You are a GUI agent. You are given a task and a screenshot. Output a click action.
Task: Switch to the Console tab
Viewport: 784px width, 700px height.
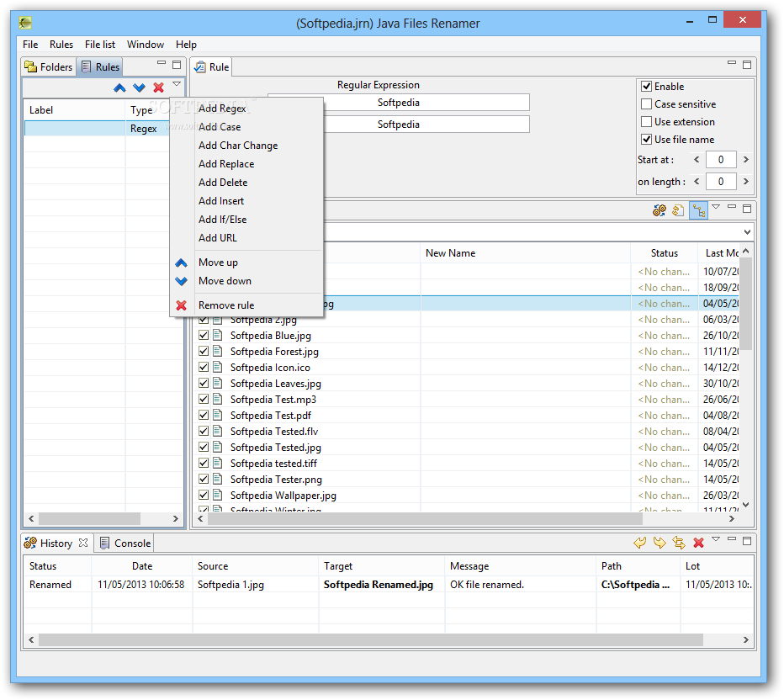[125, 543]
